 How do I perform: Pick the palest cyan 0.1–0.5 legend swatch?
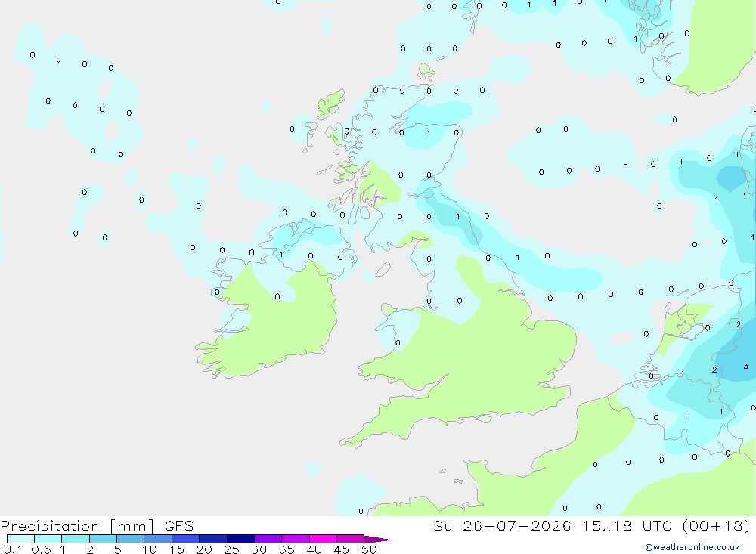tap(20, 539)
